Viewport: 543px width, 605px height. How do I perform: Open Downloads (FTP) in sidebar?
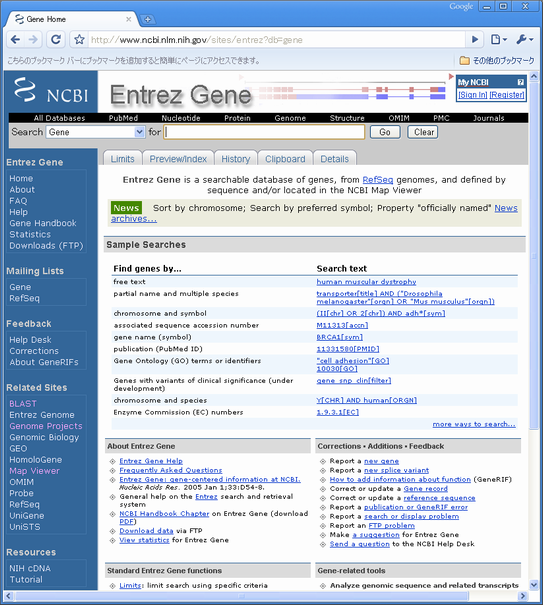[46, 245]
